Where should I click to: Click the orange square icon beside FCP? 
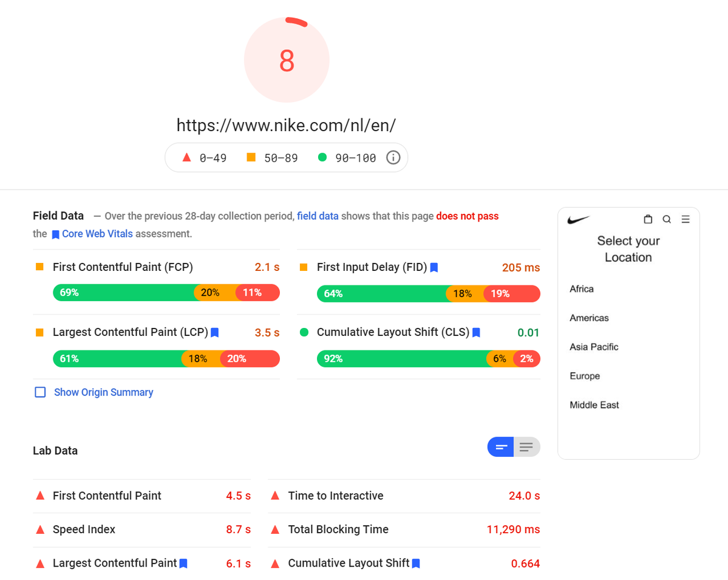[40, 267]
